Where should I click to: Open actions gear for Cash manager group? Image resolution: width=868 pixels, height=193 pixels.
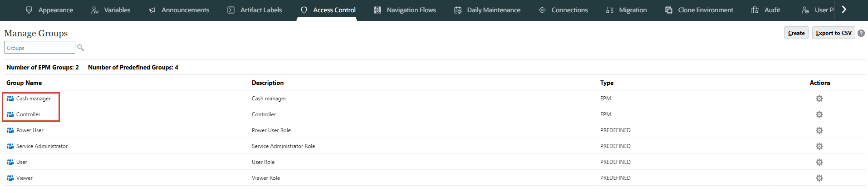click(x=819, y=99)
